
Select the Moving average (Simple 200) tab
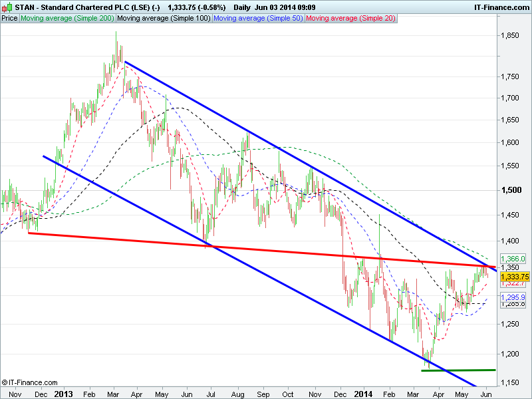click(x=67, y=19)
